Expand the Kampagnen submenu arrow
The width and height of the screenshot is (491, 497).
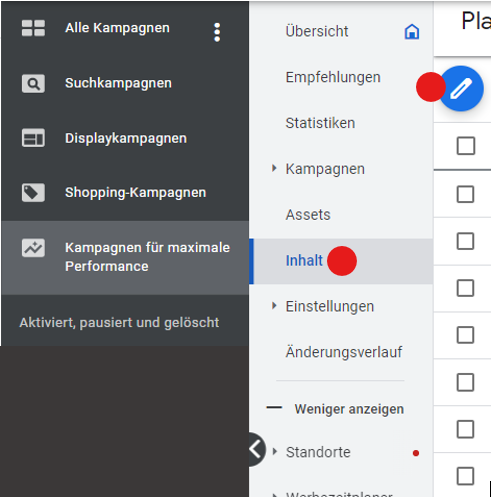pyautogui.click(x=274, y=168)
